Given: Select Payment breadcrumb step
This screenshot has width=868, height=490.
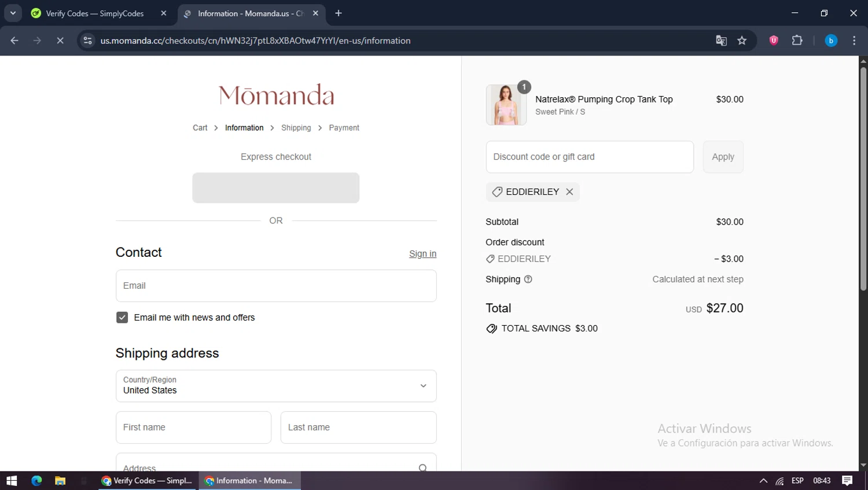Looking at the screenshot, I should (x=344, y=128).
